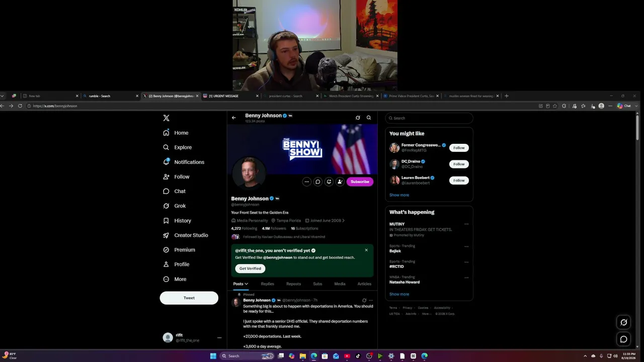Click the Grok icon on the pinned post

point(364,300)
